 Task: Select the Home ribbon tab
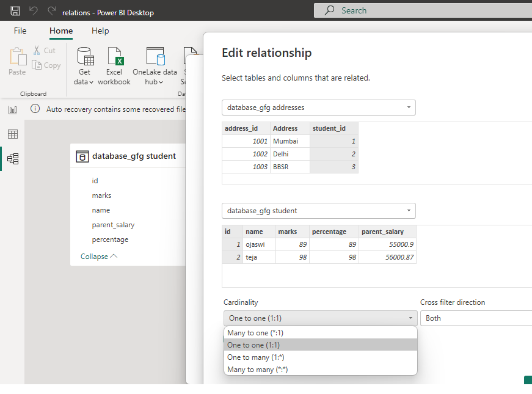61,31
